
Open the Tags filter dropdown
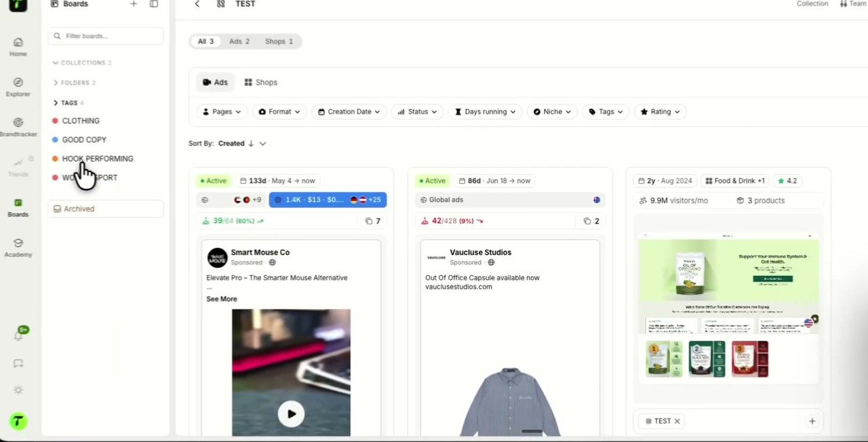606,112
